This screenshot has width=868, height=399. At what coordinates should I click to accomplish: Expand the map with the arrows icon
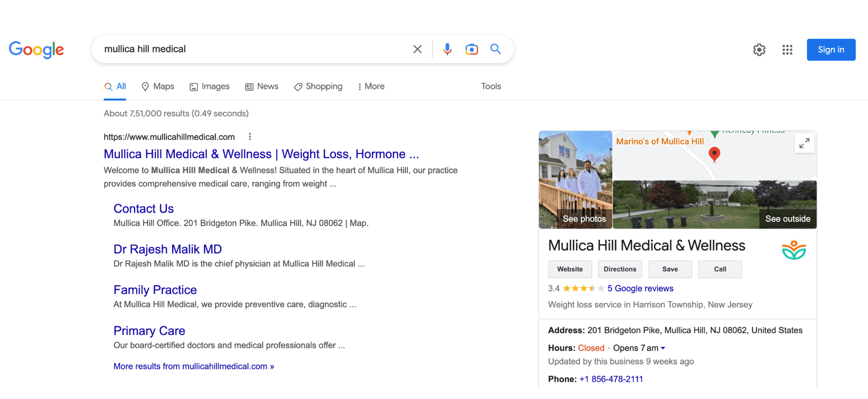click(804, 144)
